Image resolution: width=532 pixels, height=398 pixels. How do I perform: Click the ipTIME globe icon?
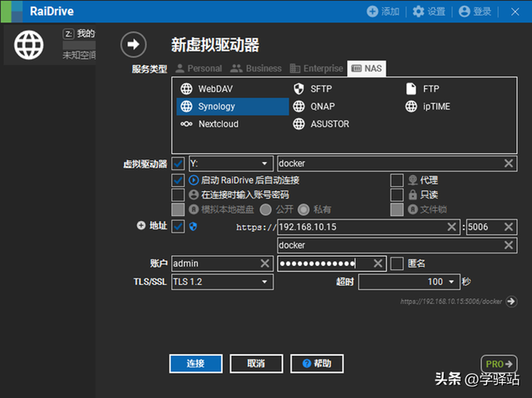coord(411,106)
